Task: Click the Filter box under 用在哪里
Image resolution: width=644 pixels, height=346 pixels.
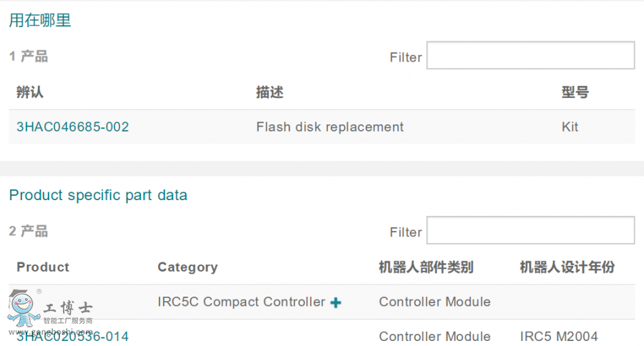Action: [x=530, y=56]
